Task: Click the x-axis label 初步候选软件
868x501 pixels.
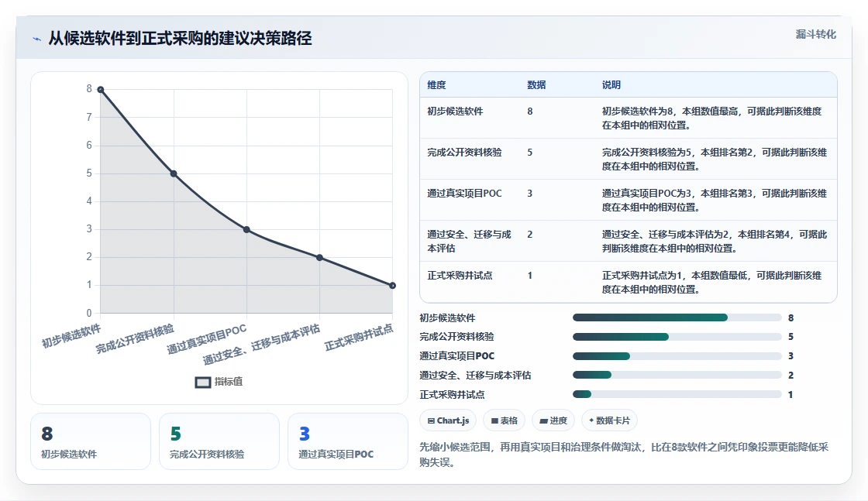Action: [x=71, y=336]
